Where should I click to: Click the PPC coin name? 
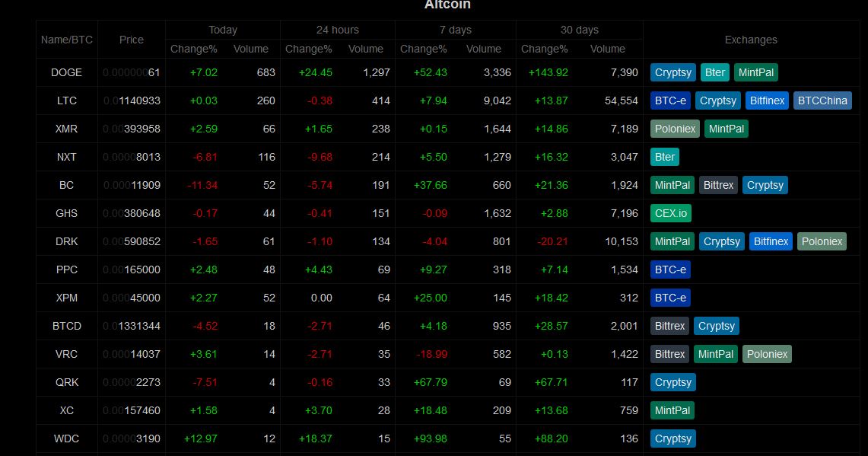(x=66, y=270)
